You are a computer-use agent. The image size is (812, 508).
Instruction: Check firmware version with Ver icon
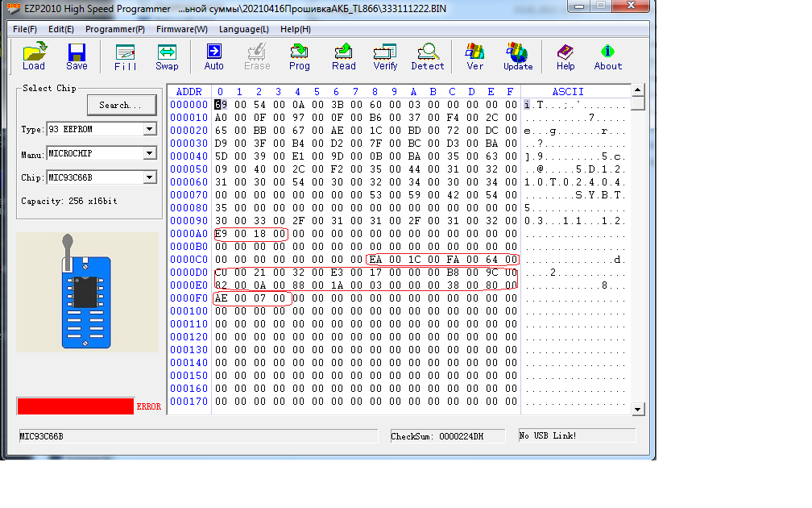pos(475,56)
